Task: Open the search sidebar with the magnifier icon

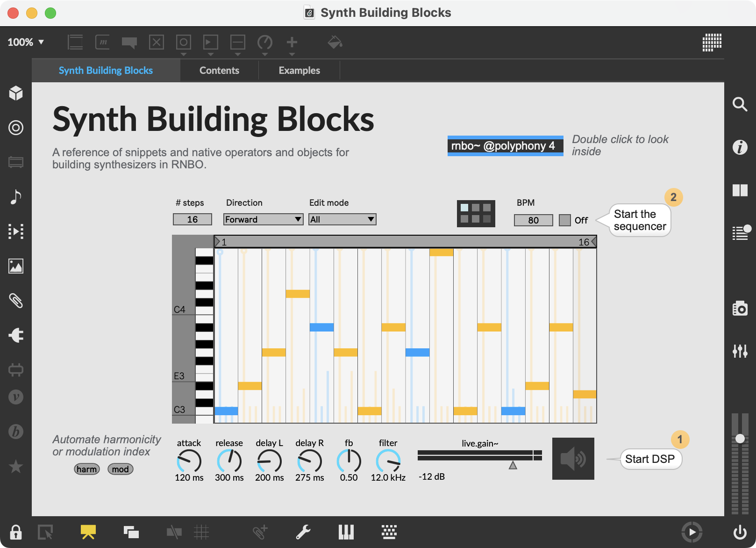Action: pos(740,105)
